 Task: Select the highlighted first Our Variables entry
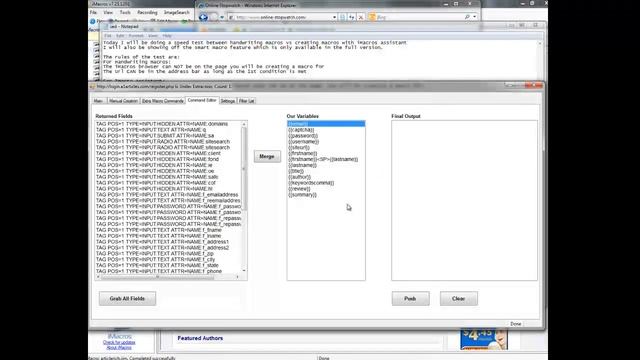point(326,124)
